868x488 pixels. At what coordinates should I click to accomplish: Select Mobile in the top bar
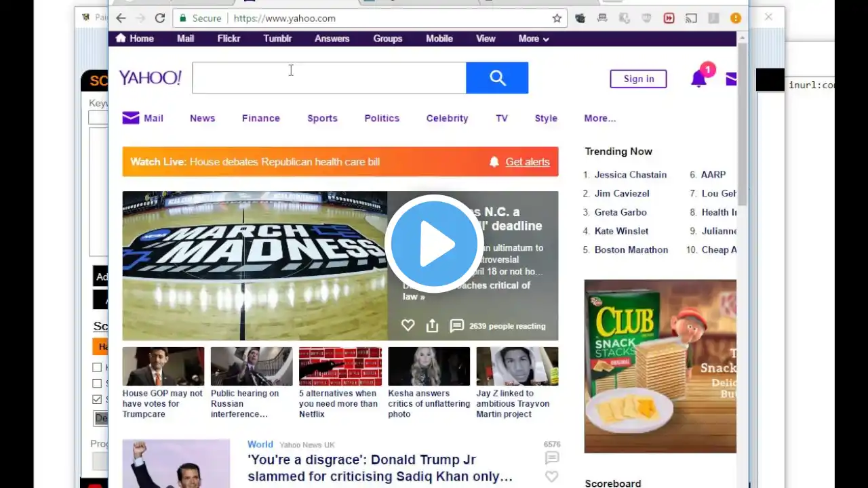(439, 39)
